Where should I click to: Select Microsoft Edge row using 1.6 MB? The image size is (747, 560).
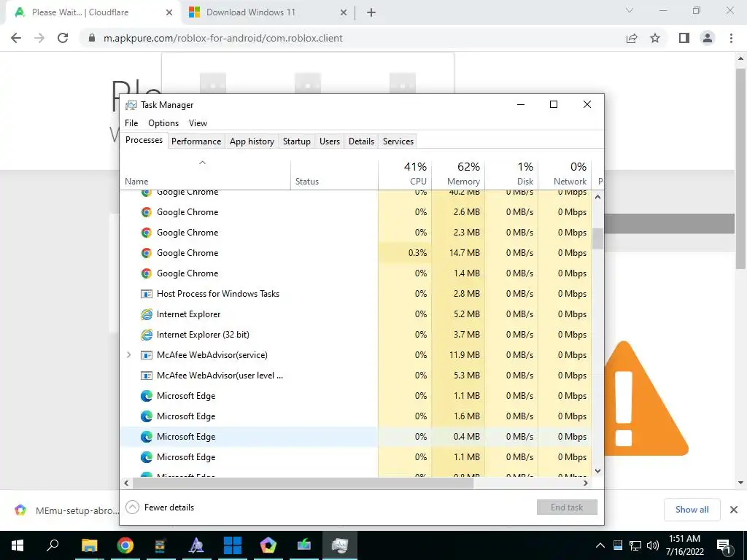point(356,416)
